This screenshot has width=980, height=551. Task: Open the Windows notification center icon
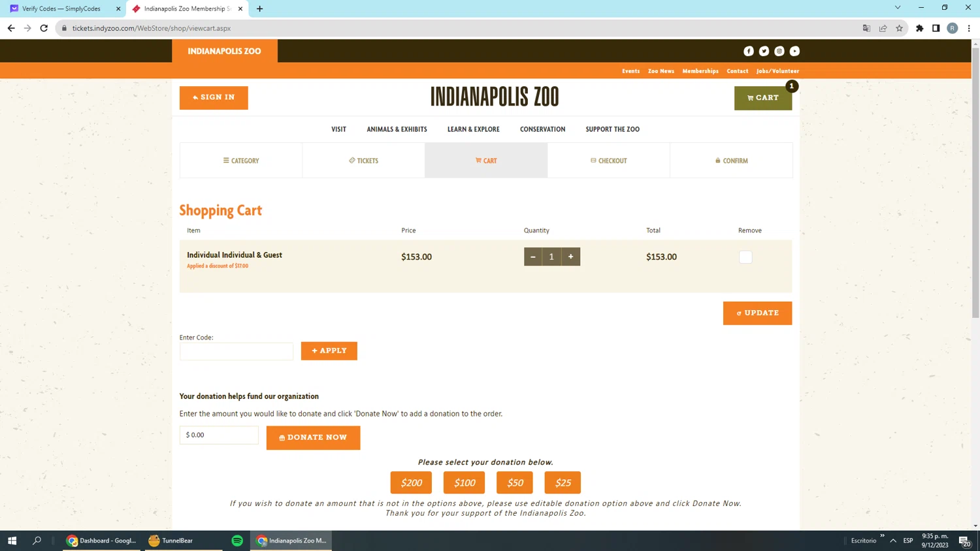click(964, 541)
